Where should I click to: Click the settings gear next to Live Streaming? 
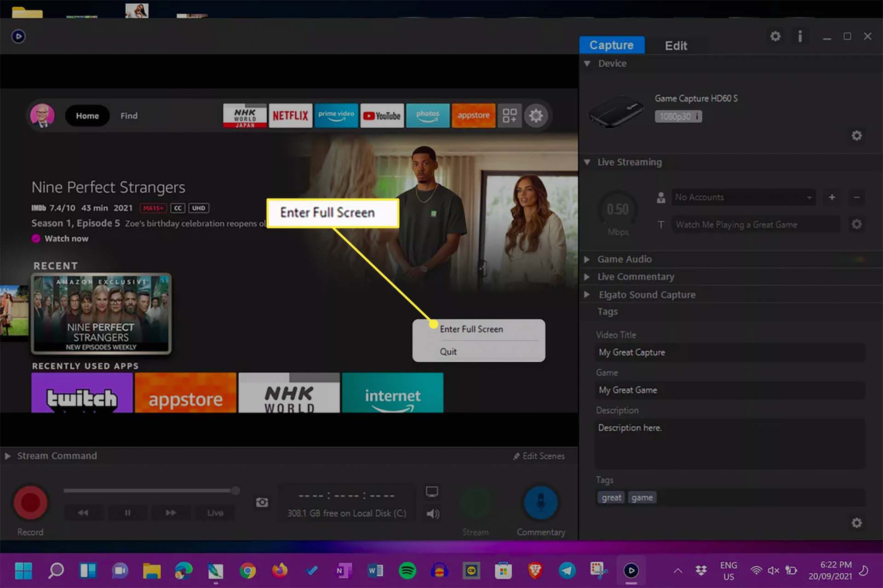click(857, 224)
